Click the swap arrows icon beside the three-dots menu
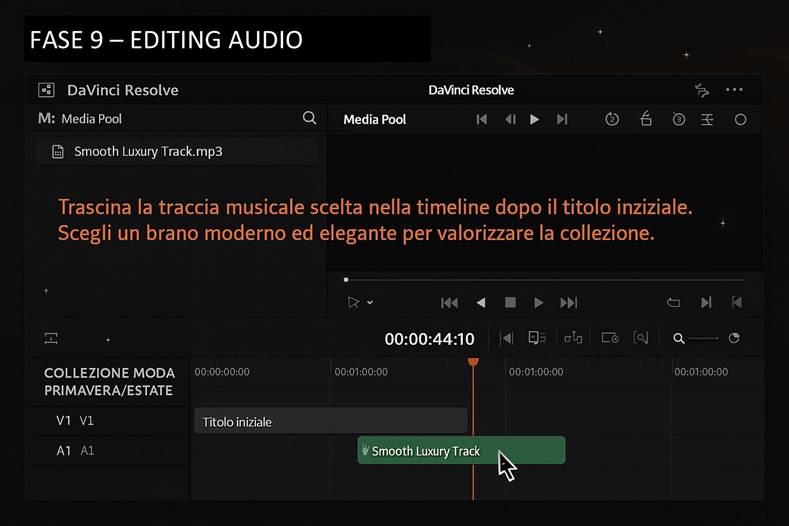The width and height of the screenshot is (789, 526). (702, 90)
